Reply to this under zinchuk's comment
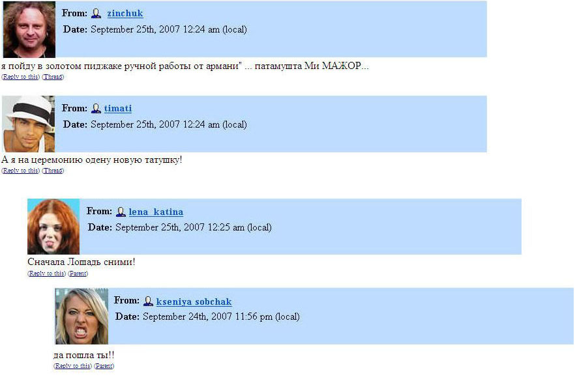This screenshot has height=392, width=575. point(21,77)
